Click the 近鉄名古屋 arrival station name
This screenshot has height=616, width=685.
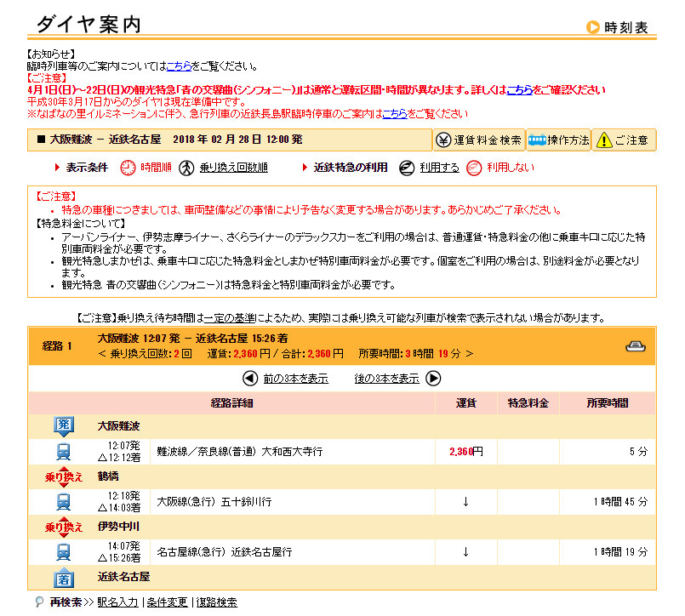(x=123, y=577)
